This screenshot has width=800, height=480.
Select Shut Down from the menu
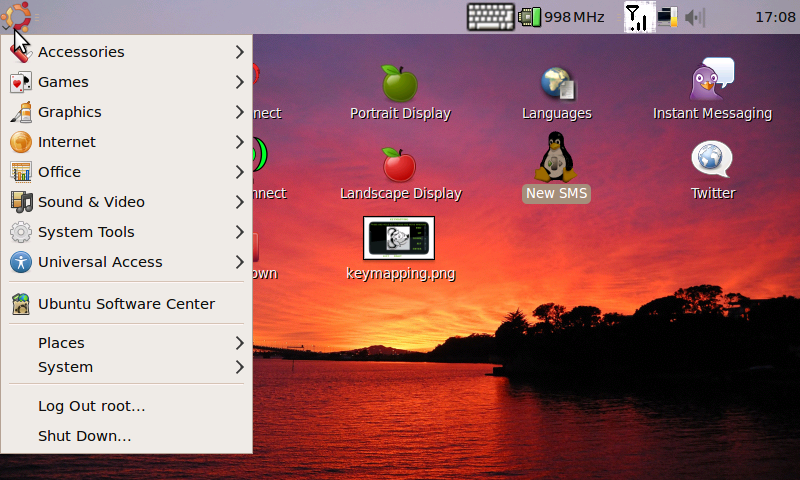pyautogui.click(x=84, y=436)
